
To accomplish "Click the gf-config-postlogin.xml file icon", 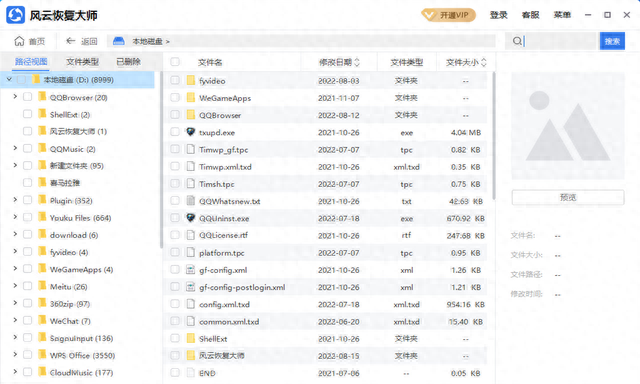I will pos(191,286).
